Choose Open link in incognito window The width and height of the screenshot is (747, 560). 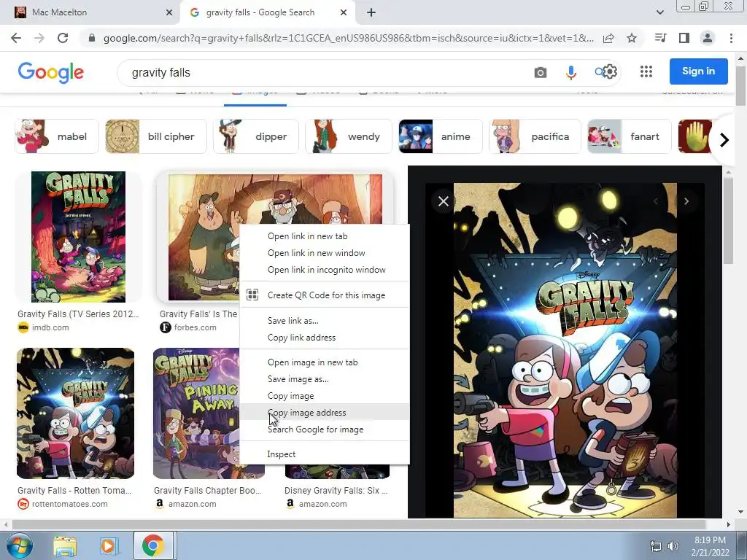[325, 270]
